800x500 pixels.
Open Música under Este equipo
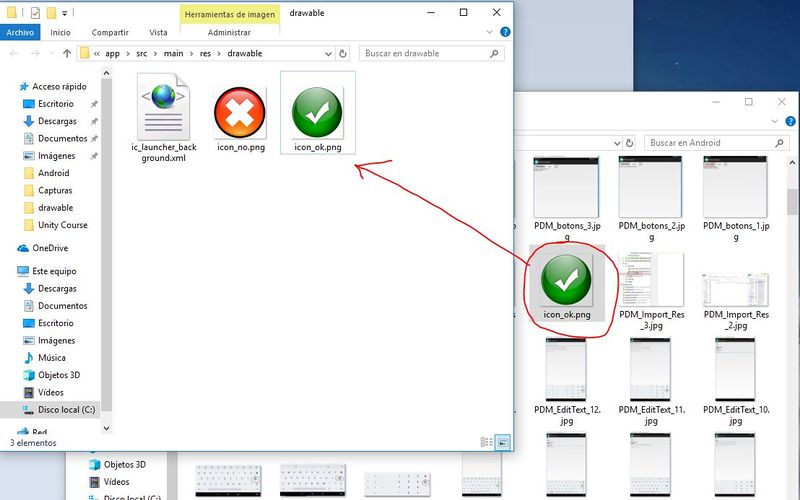click(x=52, y=358)
